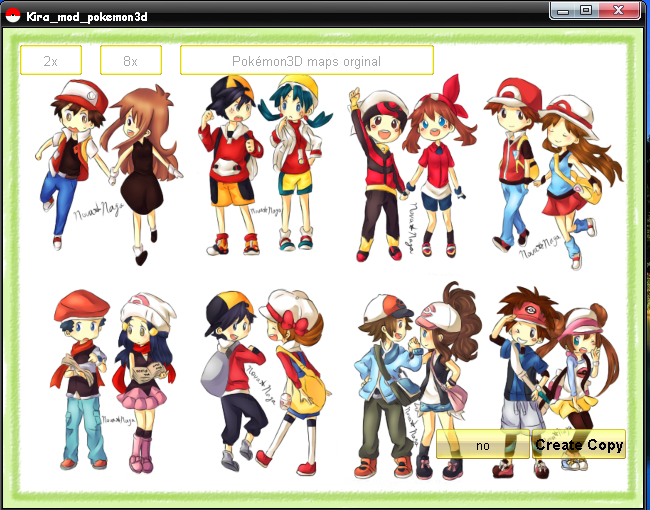Maximize the Kira_mod_pokemon3d window
This screenshot has height=510, width=650.
[586, 10]
